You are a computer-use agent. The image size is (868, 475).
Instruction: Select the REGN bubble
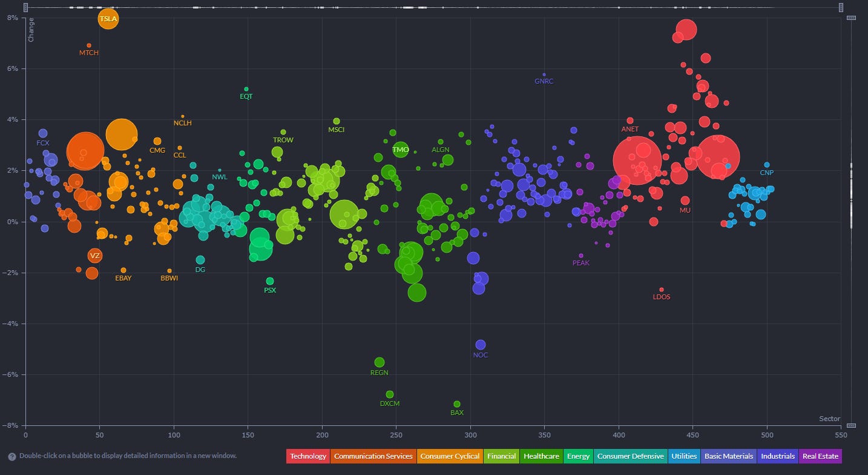(x=380, y=362)
